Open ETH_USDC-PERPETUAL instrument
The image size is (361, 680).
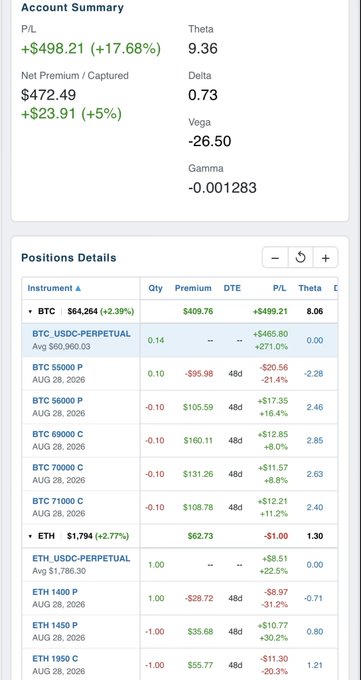pyautogui.click(x=81, y=559)
